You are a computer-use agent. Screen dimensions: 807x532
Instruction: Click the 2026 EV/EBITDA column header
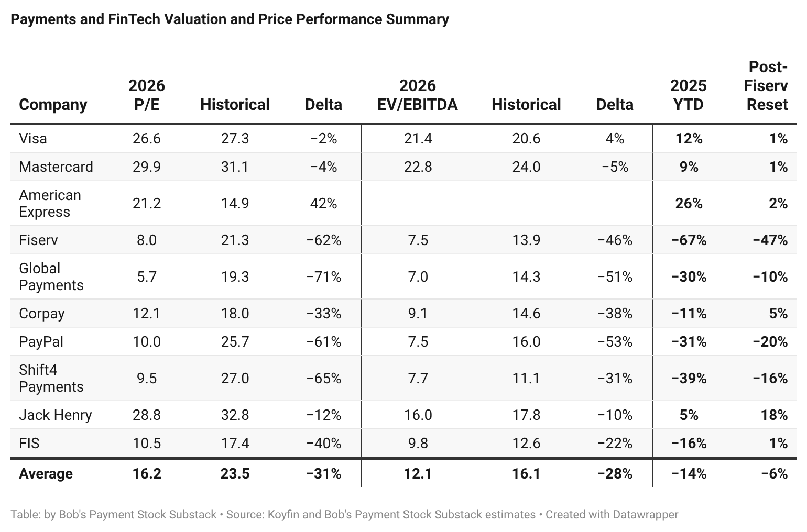pos(418,95)
